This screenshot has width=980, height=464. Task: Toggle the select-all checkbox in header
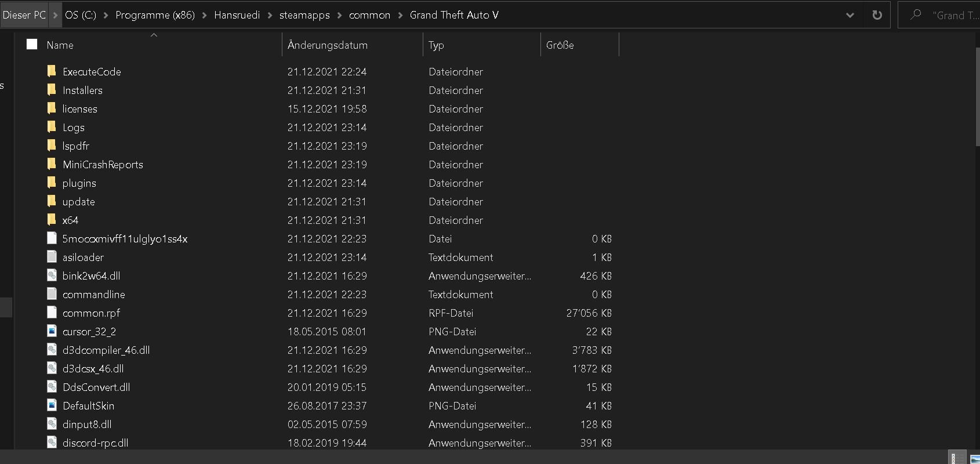pos(32,44)
